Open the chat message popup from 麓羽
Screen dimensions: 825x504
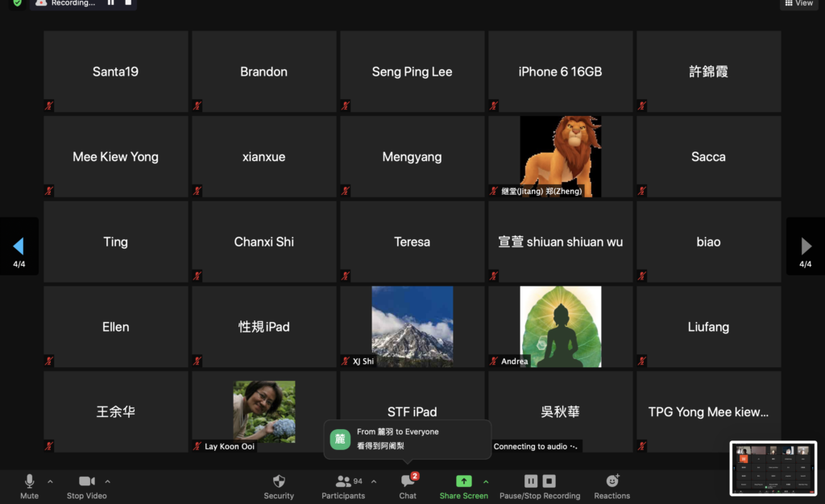(408, 440)
